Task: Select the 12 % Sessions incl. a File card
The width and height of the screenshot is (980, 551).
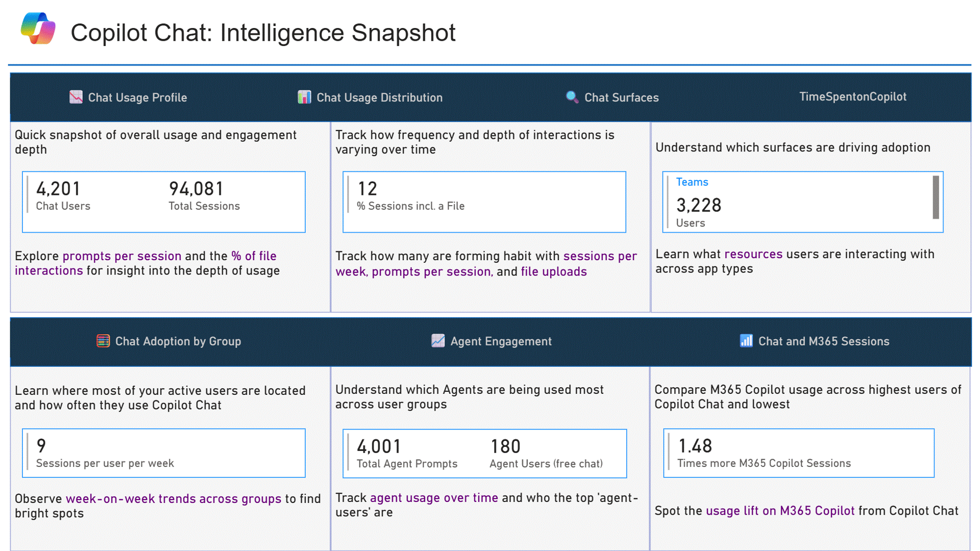Action: tap(484, 202)
